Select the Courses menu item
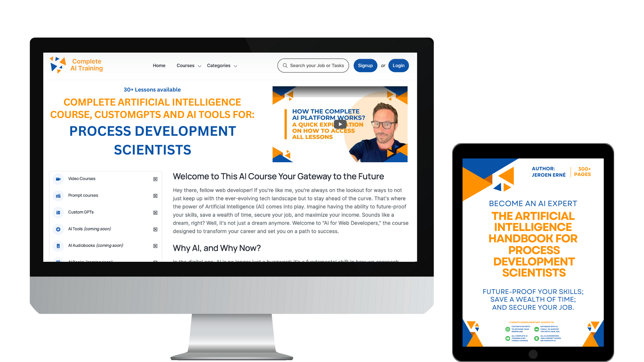644x362 pixels. tap(187, 65)
